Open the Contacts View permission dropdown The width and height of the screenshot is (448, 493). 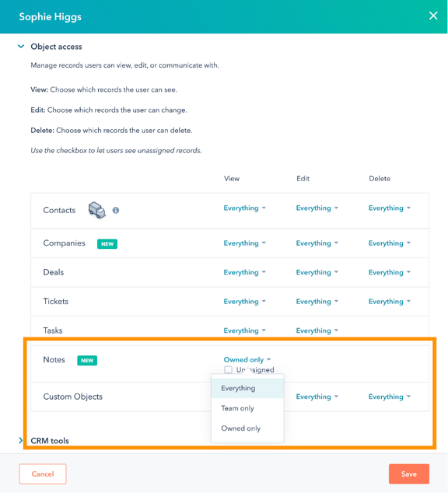[244, 208]
